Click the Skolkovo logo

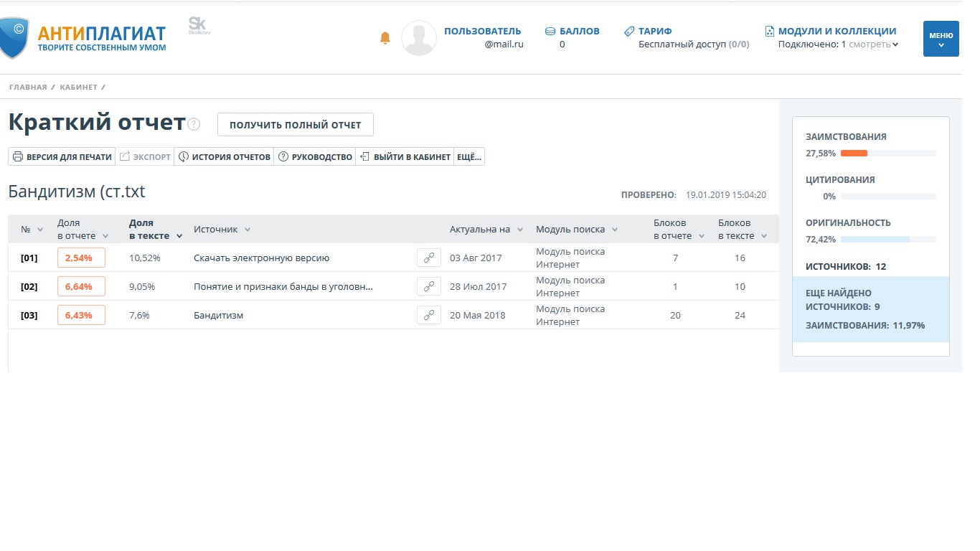coord(198,26)
